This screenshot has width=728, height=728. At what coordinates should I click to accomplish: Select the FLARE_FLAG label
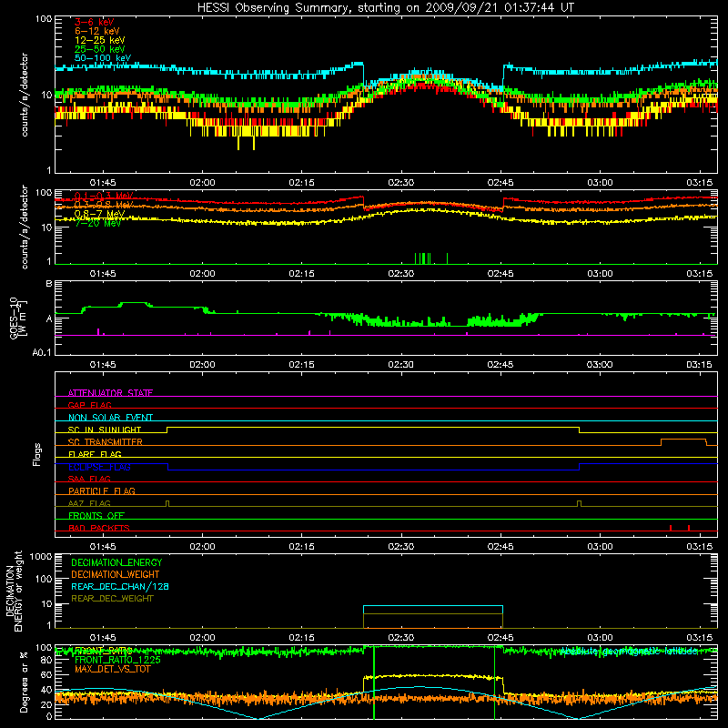pyautogui.click(x=95, y=454)
